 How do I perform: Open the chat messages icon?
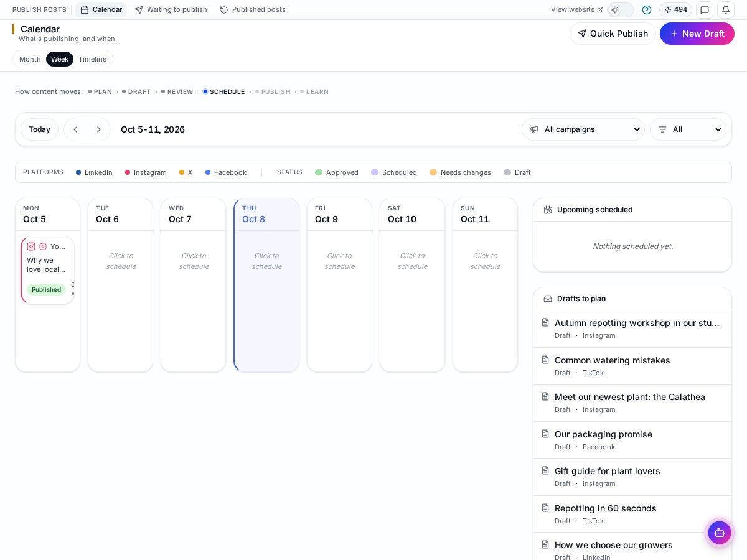coord(705,10)
